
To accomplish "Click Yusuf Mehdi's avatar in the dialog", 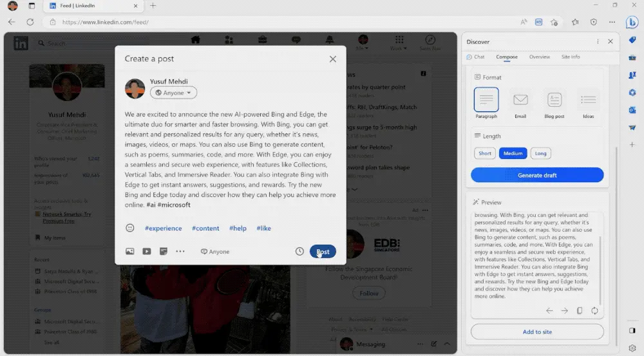I will point(135,88).
